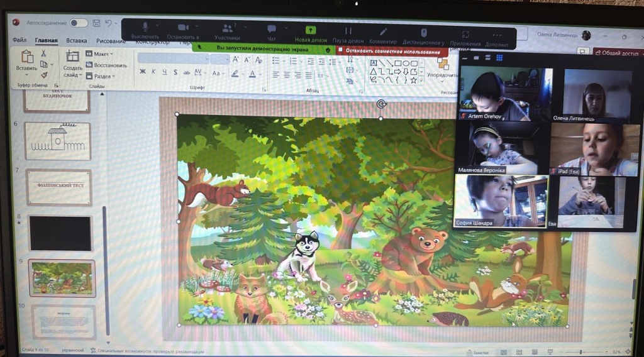Open the Файл menu
This screenshot has width=644, height=357.
[19, 40]
